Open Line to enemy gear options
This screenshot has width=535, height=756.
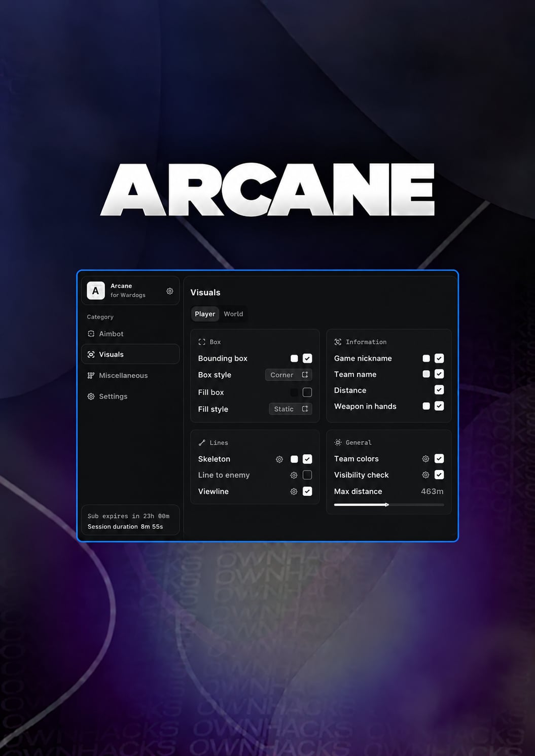pos(294,475)
